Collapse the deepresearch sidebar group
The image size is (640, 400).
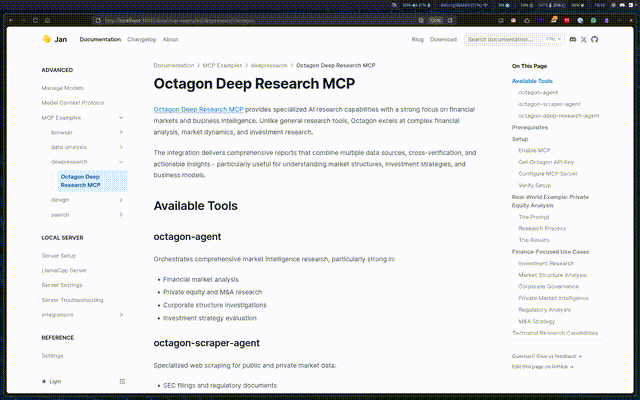pyautogui.click(x=121, y=161)
